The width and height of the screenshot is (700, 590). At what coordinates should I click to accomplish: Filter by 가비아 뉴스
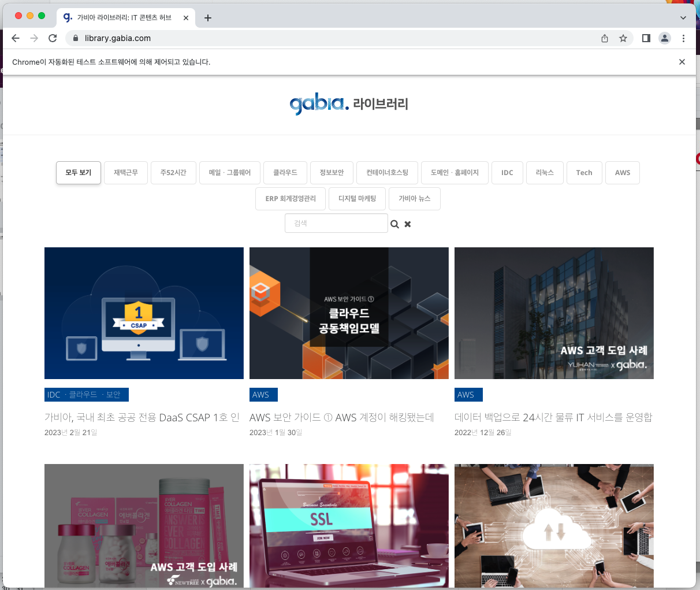(415, 199)
